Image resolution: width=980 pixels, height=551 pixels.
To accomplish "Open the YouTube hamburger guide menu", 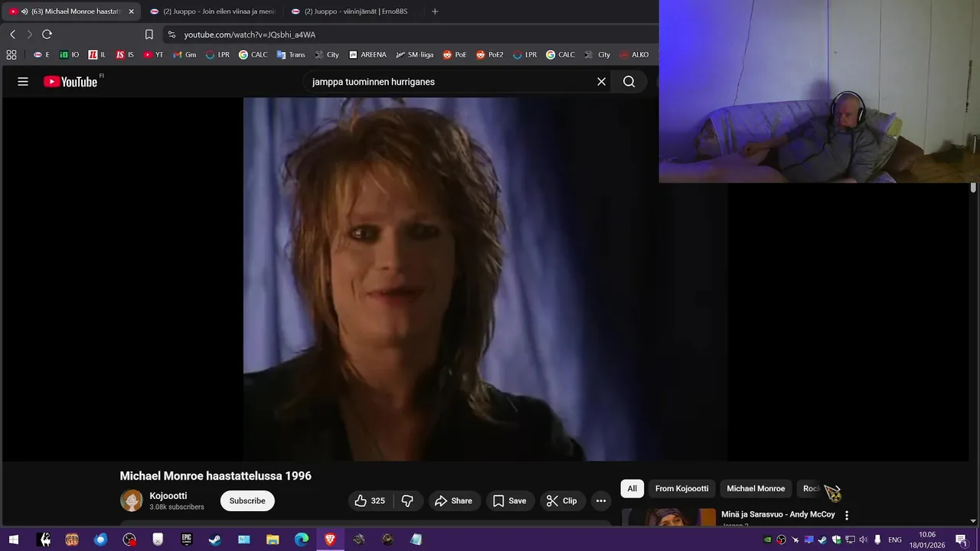I will click(23, 82).
